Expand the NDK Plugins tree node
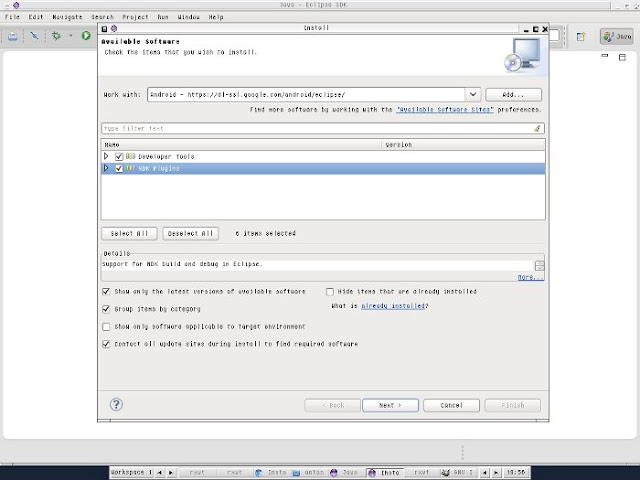This screenshot has height=480, width=640. [107, 168]
